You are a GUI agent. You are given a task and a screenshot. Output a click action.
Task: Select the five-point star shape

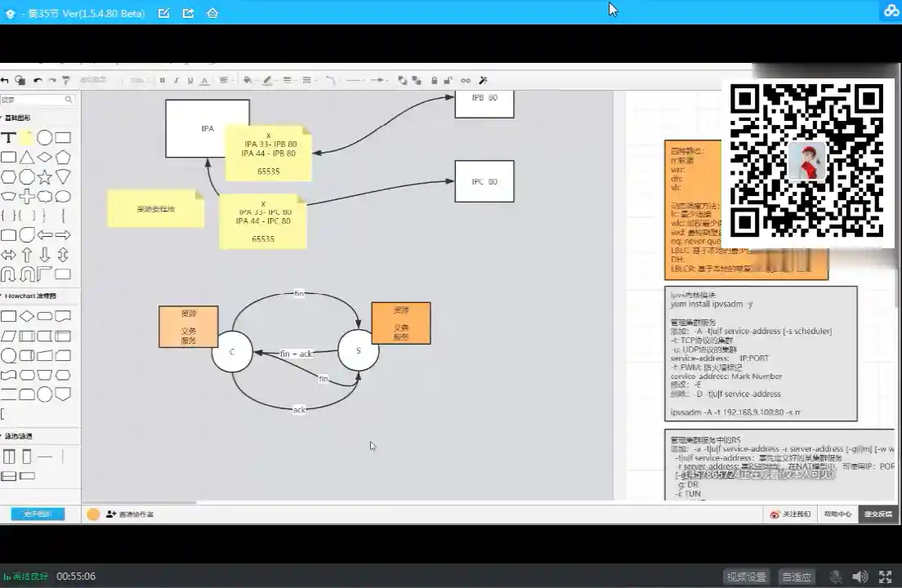45,176
